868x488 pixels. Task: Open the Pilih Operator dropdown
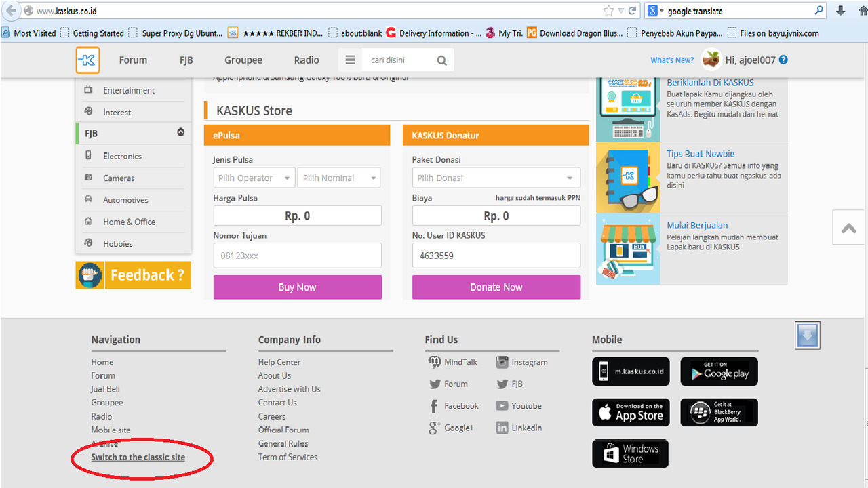click(x=254, y=178)
